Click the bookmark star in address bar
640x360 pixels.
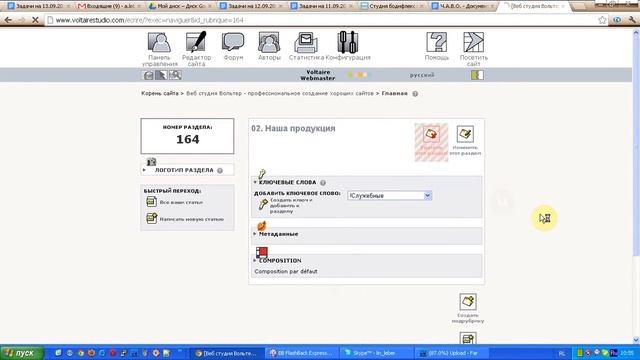(602, 20)
